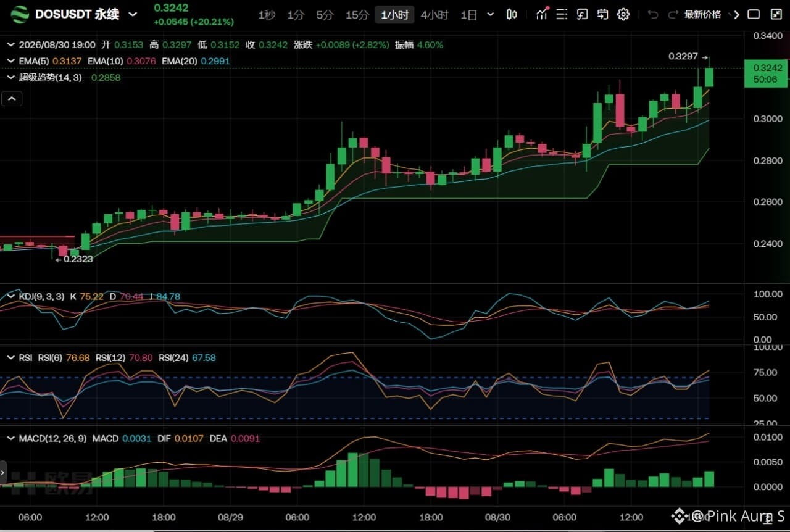Collapse the MACD indicator legend
The height and width of the screenshot is (532, 790).
(x=10, y=439)
